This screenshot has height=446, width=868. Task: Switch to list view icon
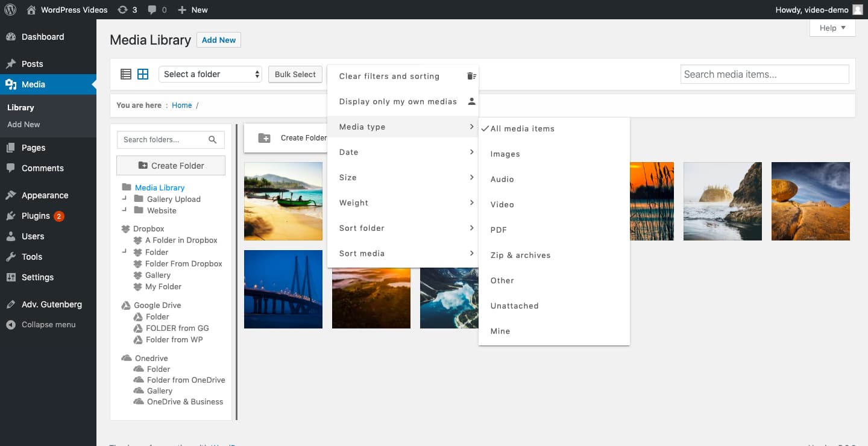126,74
